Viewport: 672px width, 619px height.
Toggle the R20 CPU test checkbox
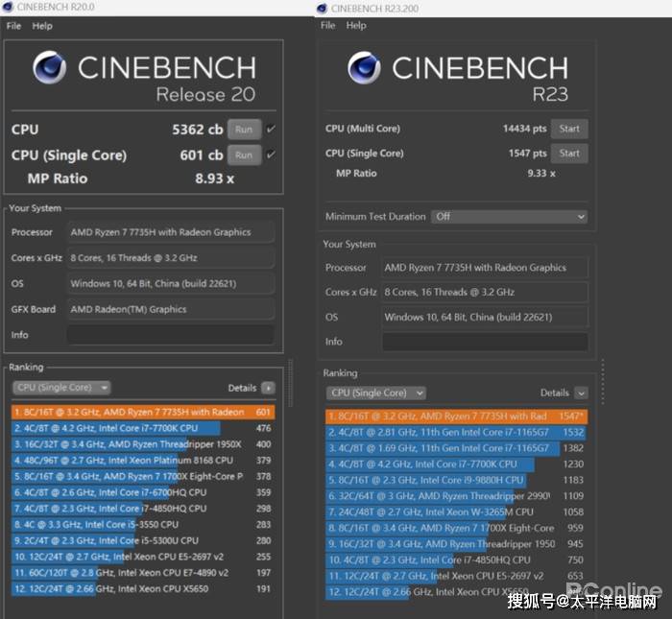(271, 130)
